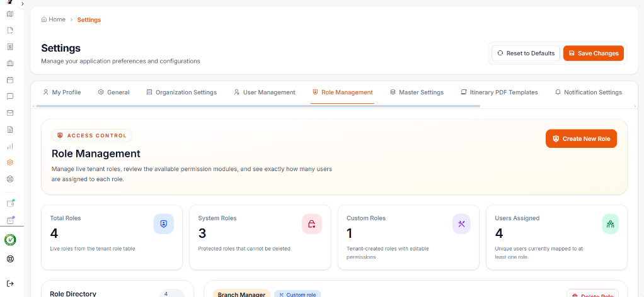Viewport: 644px width, 297px height.
Task: Click the green checkmark badge icon
Action: 10,240
